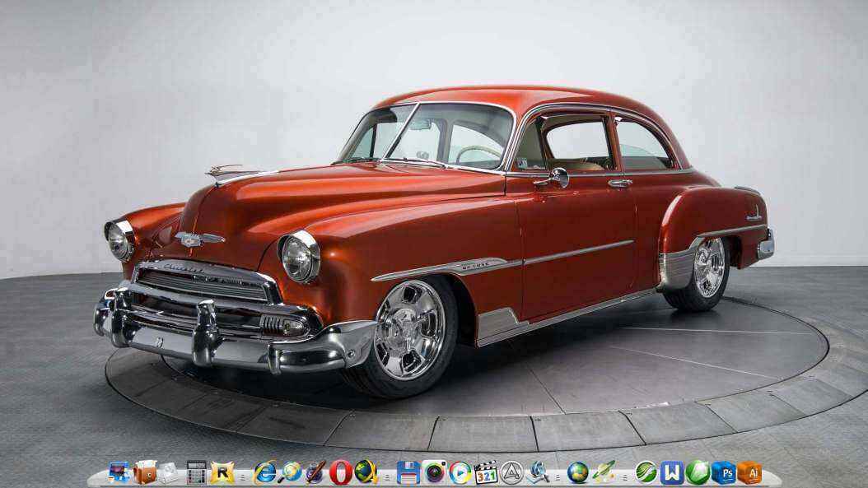Open the green striped sphere app
This screenshot has width=868, height=488.
pos(646,472)
